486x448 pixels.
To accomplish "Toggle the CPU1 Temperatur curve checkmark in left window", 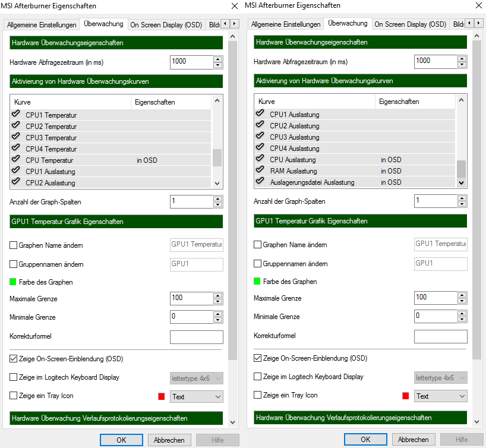I will click(x=16, y=114).
